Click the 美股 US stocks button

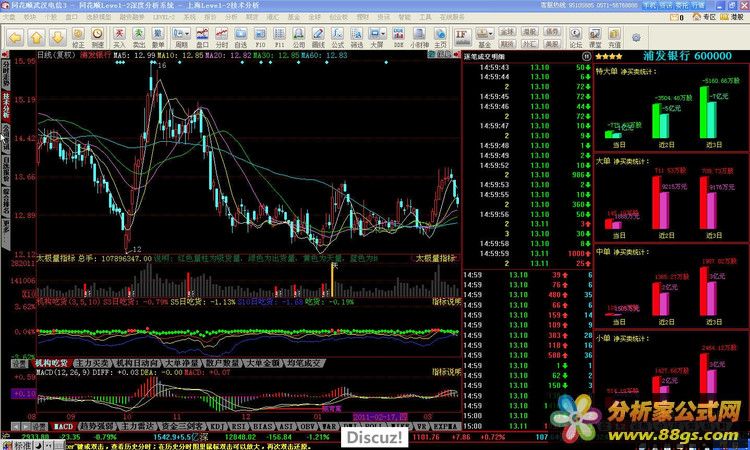click(552, 44)
